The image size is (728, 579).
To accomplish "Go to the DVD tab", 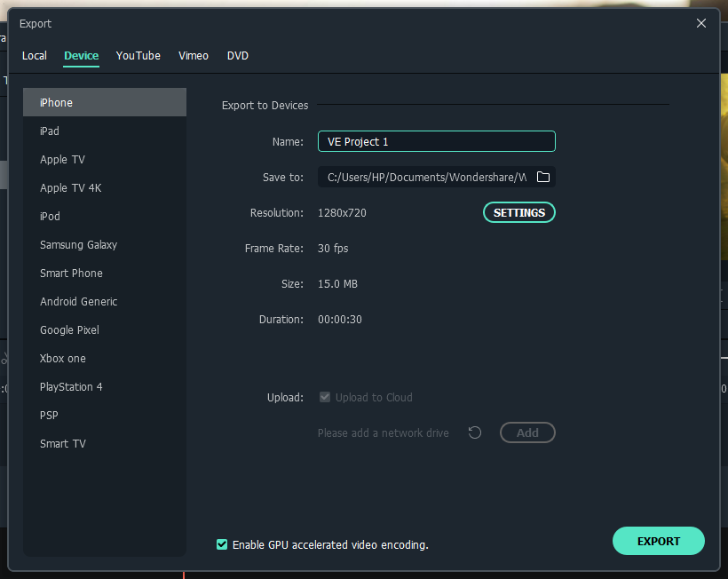I will (238, 55).
